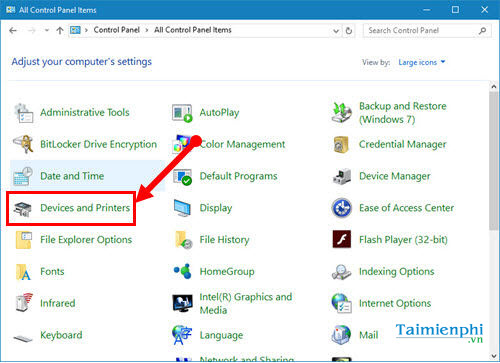Expand the address bar history dropdown

(x=336, y=31)
